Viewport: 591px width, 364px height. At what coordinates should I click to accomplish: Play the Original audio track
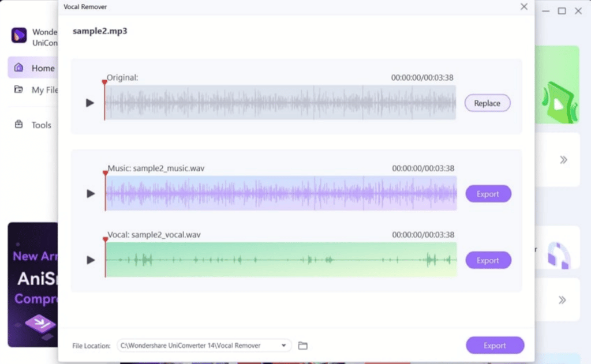(90, 103)
